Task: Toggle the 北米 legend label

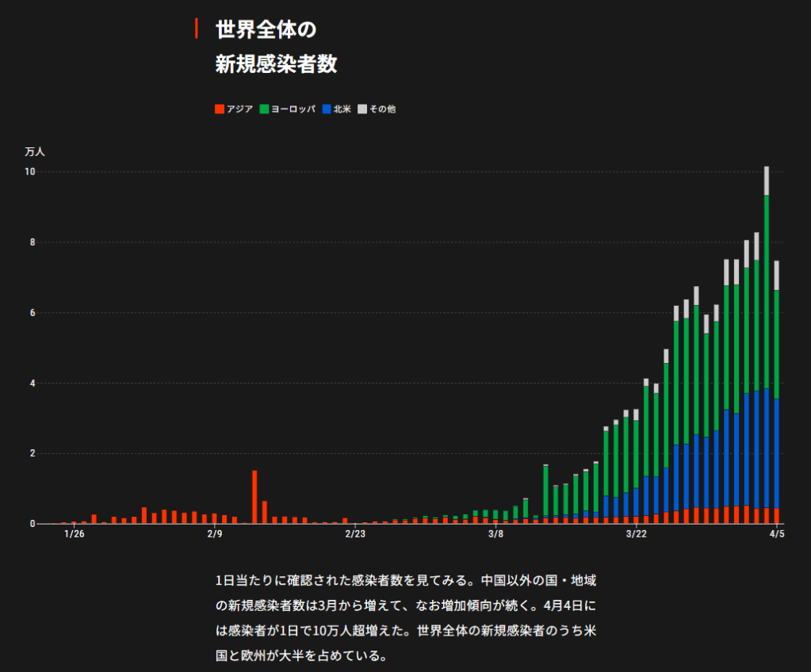Action: [x=342, y=109]
